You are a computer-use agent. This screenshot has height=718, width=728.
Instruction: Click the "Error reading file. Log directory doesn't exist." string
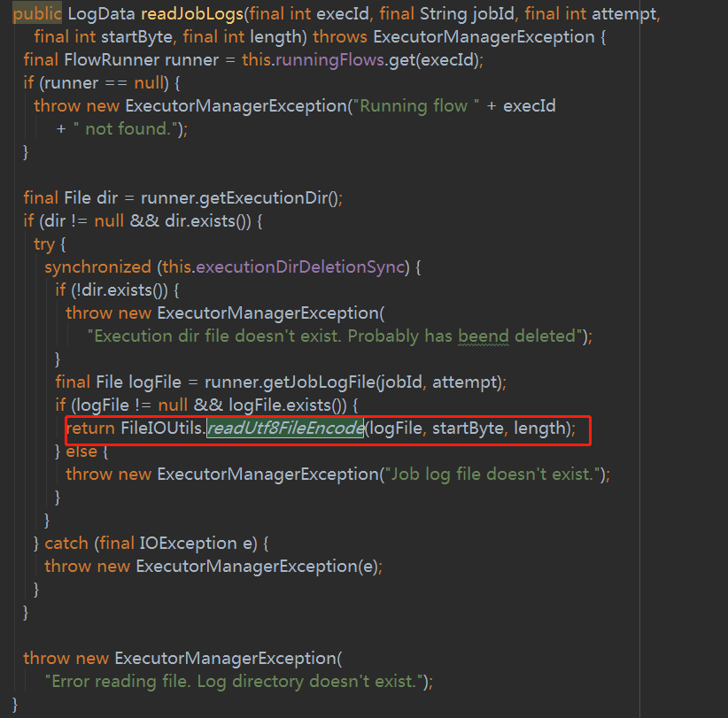tap(234, 682)
